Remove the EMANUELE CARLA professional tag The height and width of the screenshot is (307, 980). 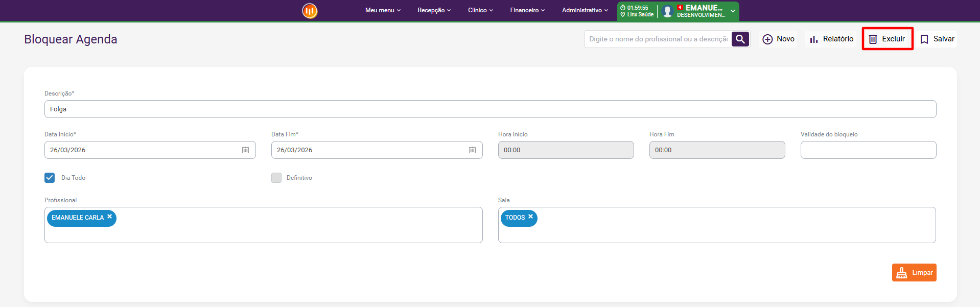(x=109, y=217)
